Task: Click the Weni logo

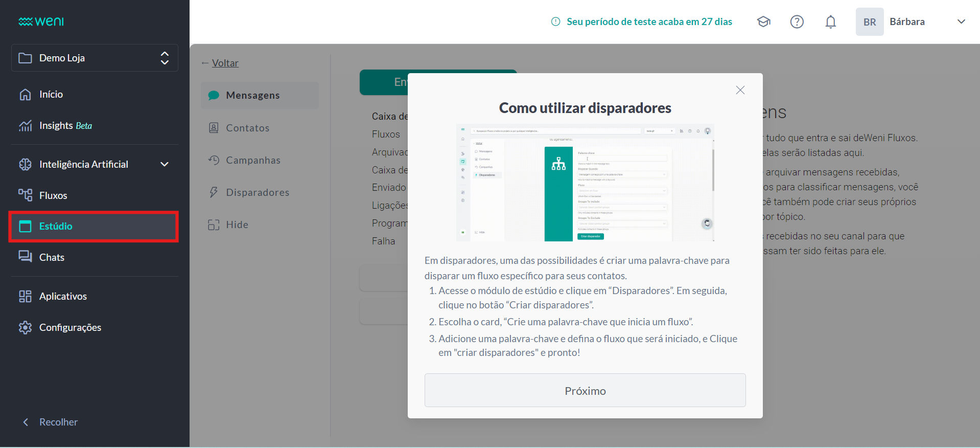Action: point(41,21)
